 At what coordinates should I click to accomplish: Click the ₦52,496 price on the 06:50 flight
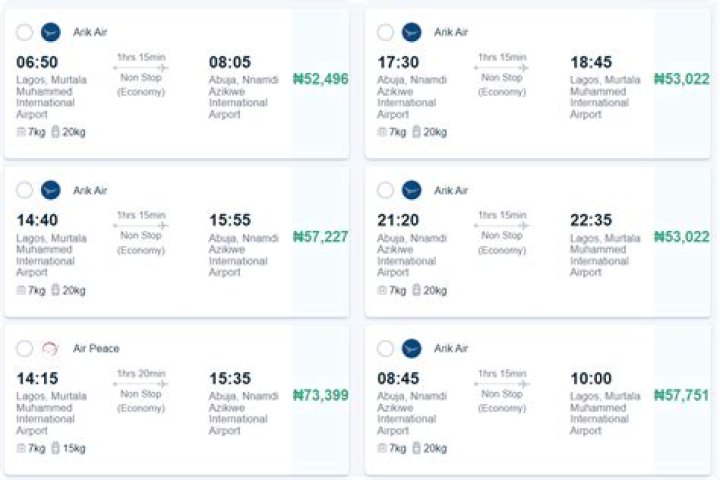coord(321,79)
